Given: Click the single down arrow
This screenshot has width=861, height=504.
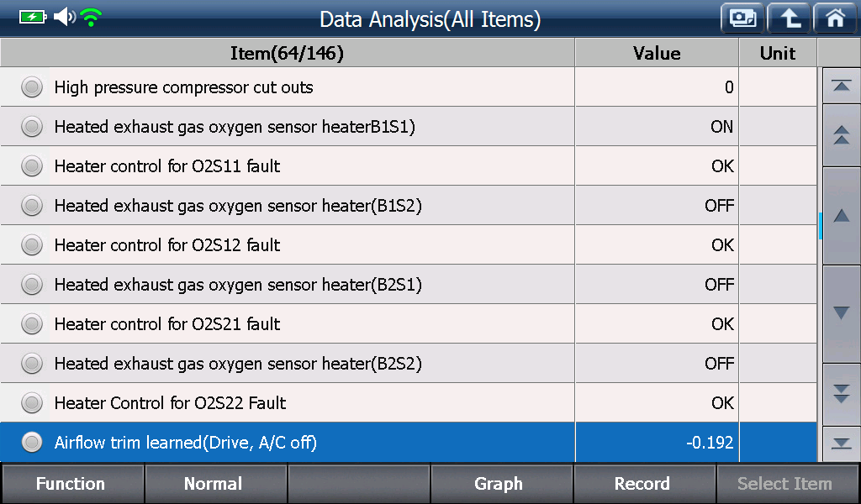Looking at the screenshot, I should click(x=841, y=313).
